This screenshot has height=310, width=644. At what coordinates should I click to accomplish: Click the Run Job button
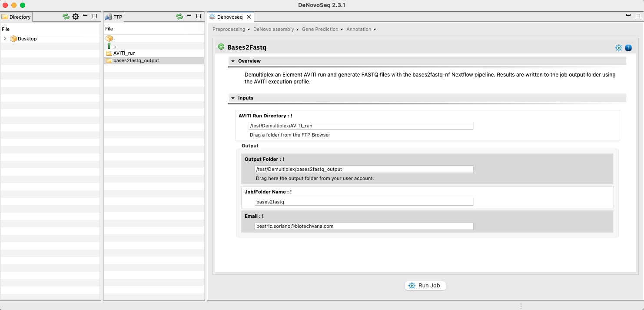425,286
